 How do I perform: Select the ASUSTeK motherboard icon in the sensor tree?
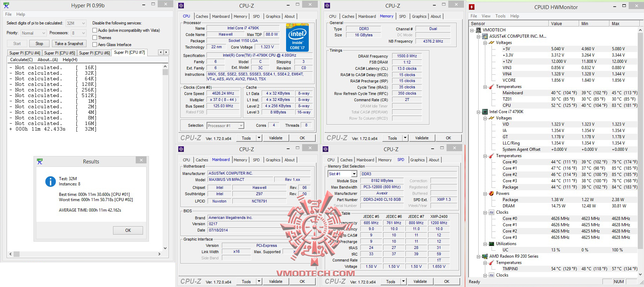click(x=485, y=36)
